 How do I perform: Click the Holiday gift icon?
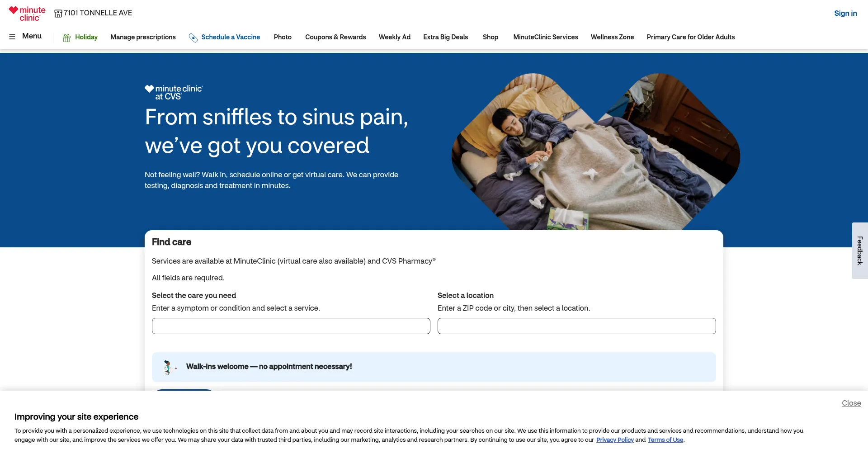(66, 38)
